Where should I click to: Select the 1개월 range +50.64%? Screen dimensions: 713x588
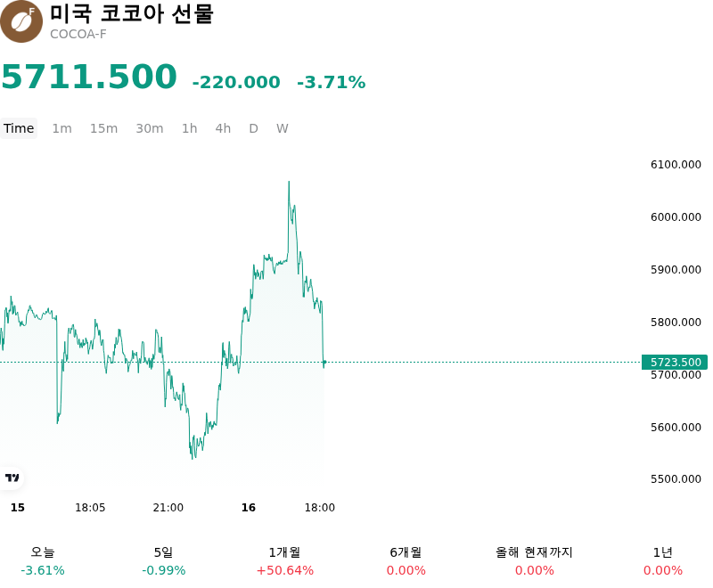pos(284,561)
